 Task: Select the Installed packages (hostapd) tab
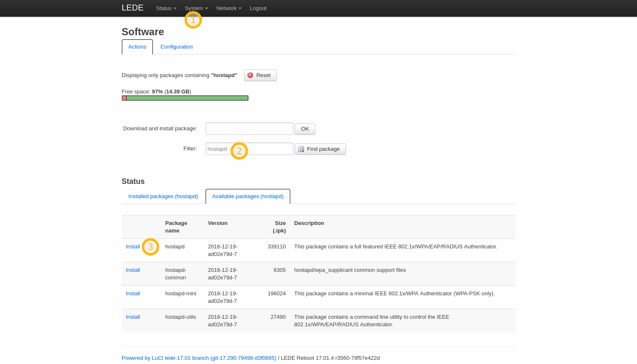click(x=163, y=196)
